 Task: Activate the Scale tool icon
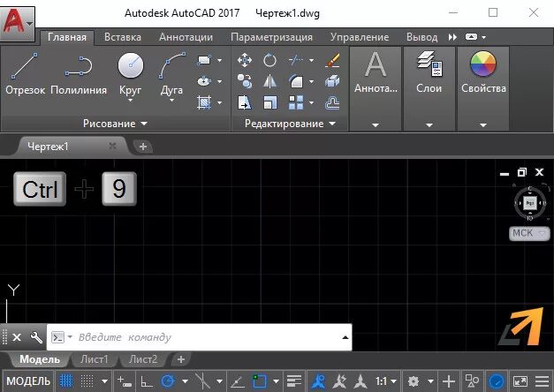coord(270,102)
